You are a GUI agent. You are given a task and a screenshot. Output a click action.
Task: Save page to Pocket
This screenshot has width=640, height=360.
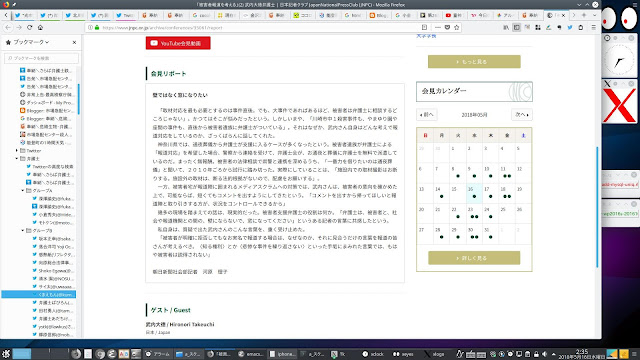pyautogui.click(x=447, y=27)
